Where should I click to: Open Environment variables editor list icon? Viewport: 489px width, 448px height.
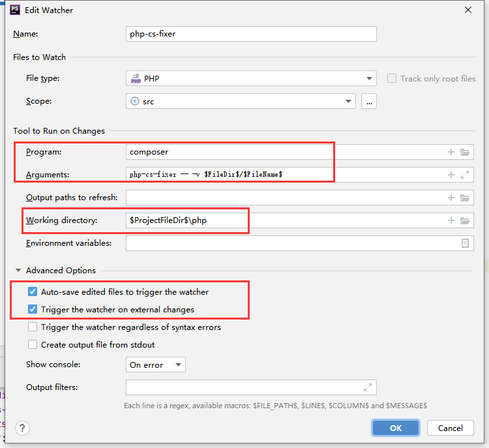[465, 243]
